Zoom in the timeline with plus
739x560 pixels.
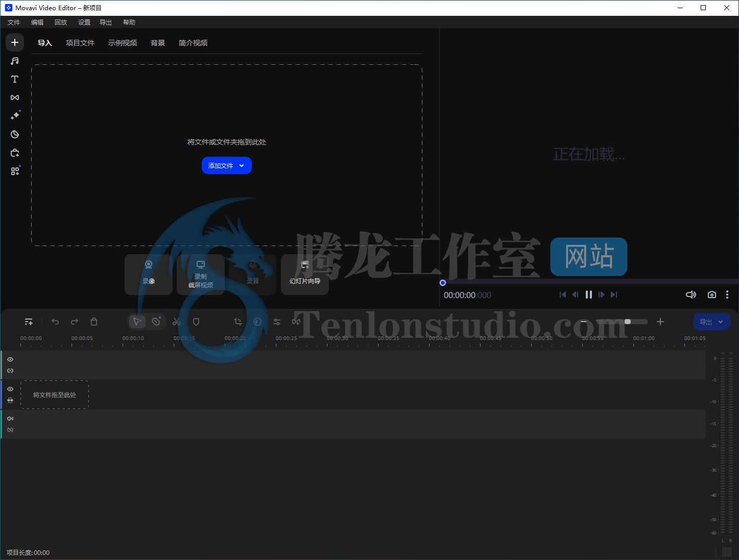[660, 322]
